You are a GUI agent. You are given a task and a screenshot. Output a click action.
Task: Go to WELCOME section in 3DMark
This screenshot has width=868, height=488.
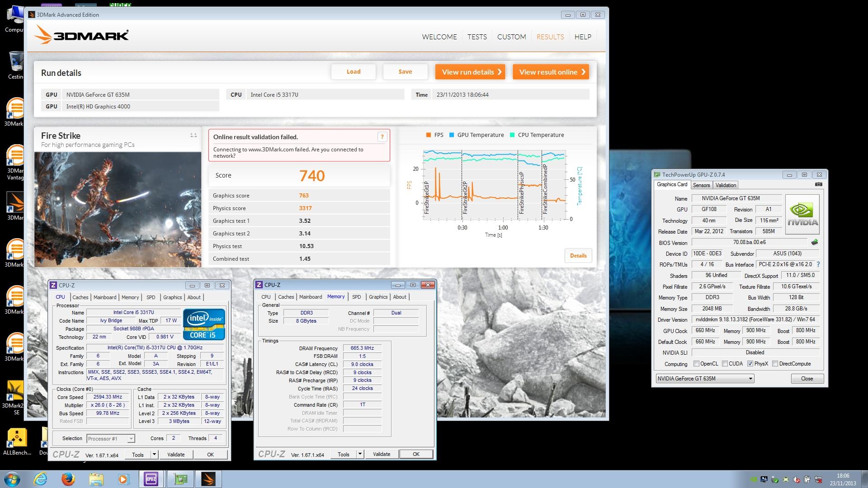(x=439, y=37)
